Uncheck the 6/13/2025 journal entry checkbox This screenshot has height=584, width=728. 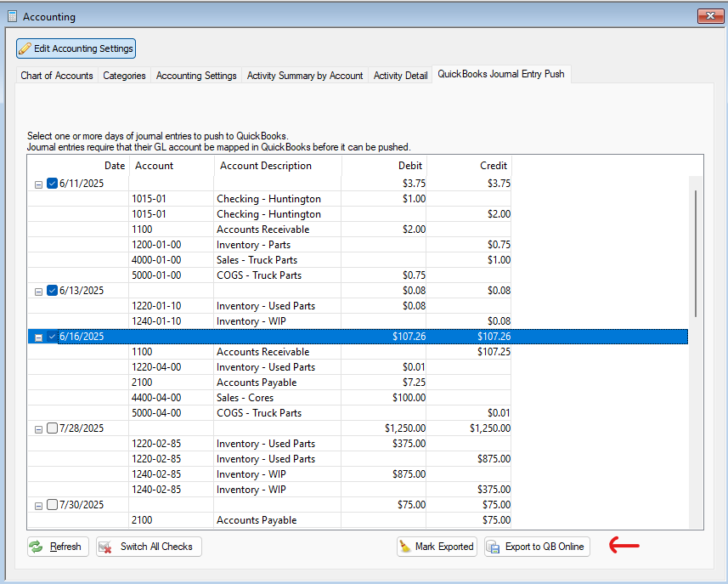(53, 291)
